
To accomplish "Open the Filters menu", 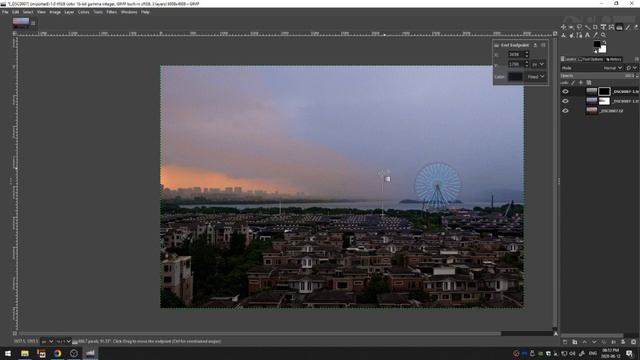I will 111,12.
